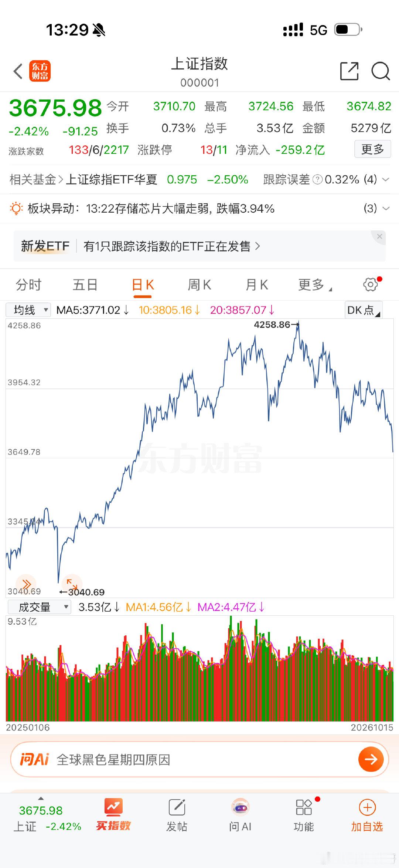Open the 均线 indicator dropdown
Viewport: 399px width, 868px height.
28,310
